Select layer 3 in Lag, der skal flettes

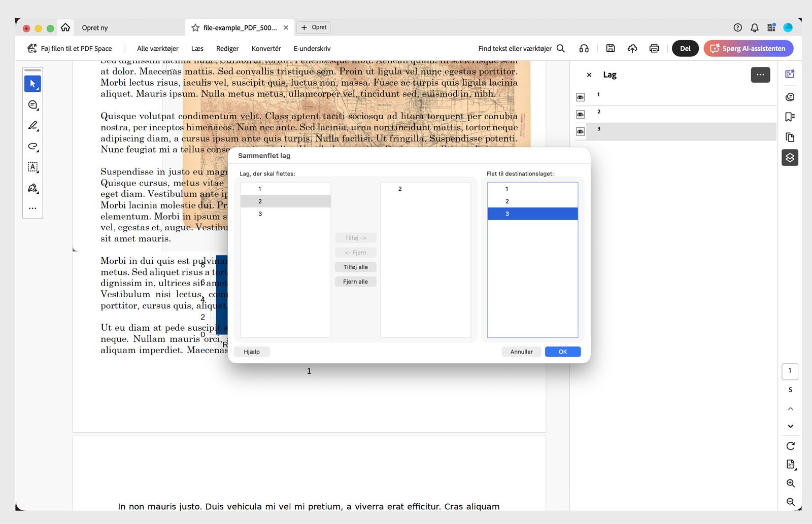pyautogui.click(x=286, y=214)
